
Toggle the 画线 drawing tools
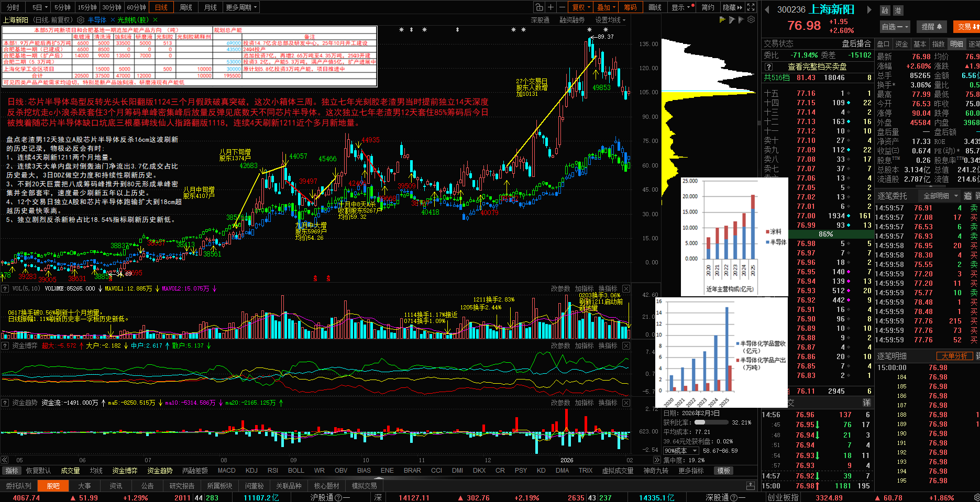click(655, 7)
